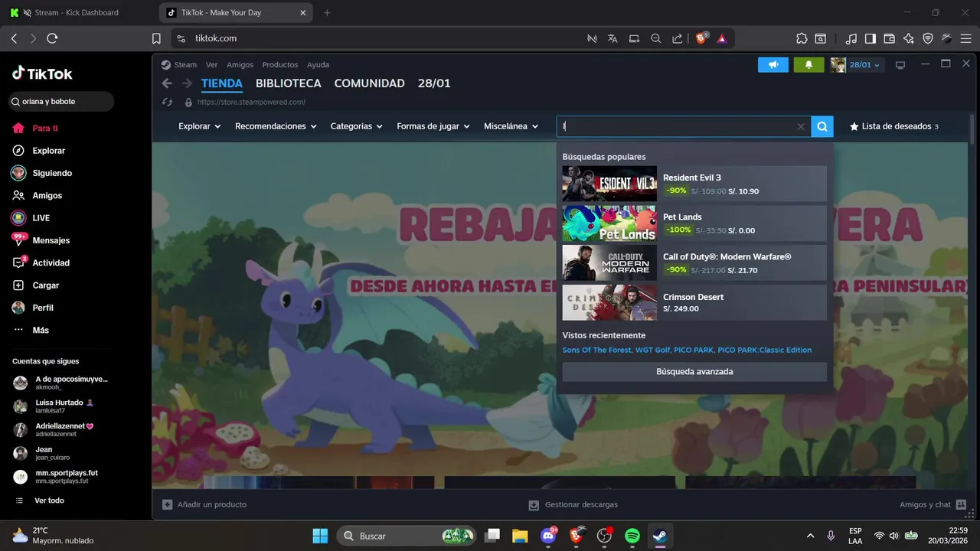This screenshot has height=551, width=980.
Task: Click the TikTok search field
Action: pos(61,102)
